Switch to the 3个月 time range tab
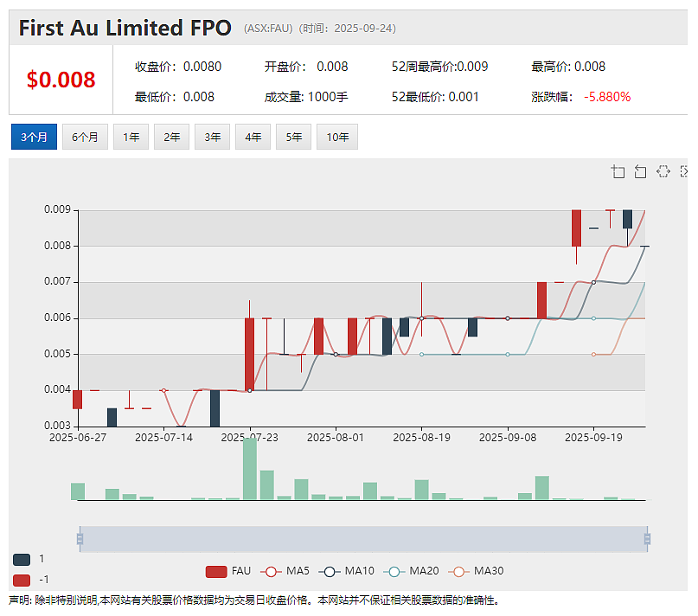This screenshot has height=616, width=698. [34, 137]
